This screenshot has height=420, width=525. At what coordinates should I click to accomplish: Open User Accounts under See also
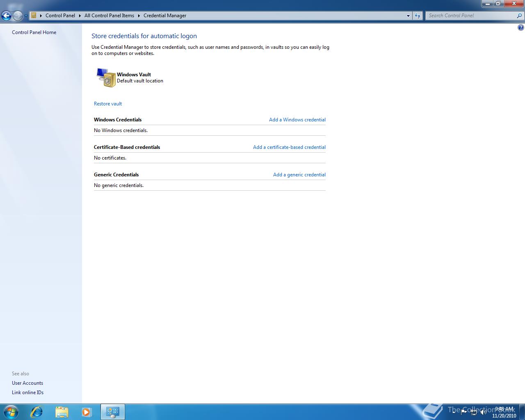(27, 383)
